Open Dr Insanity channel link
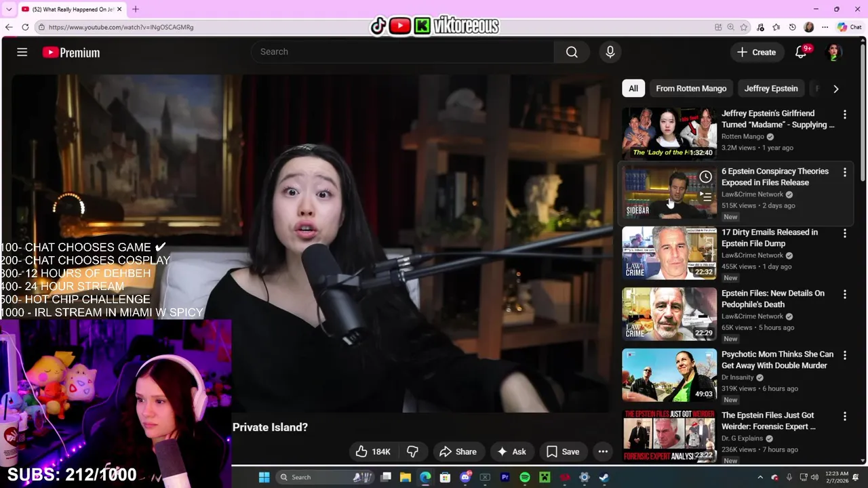The height and width of the screenshot is (488, 868). click(738, 378)
